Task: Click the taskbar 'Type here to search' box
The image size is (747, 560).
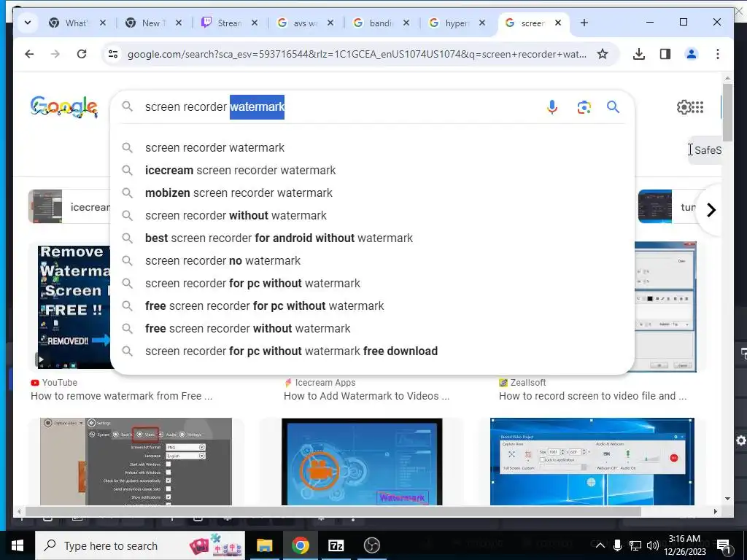Action: coord(140,545)
